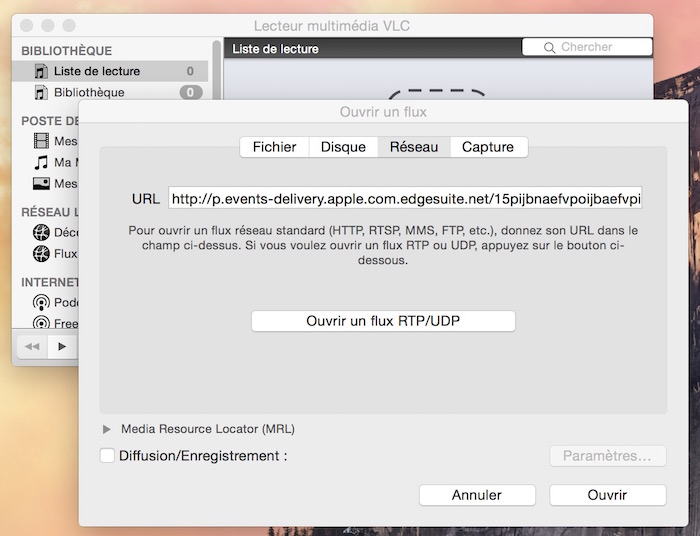Viewport: 700px width, 536px height.
Task: Enable the Diffusion/Enregistrement checkbox
Action: pyautogui.click(x=107, y=456)
